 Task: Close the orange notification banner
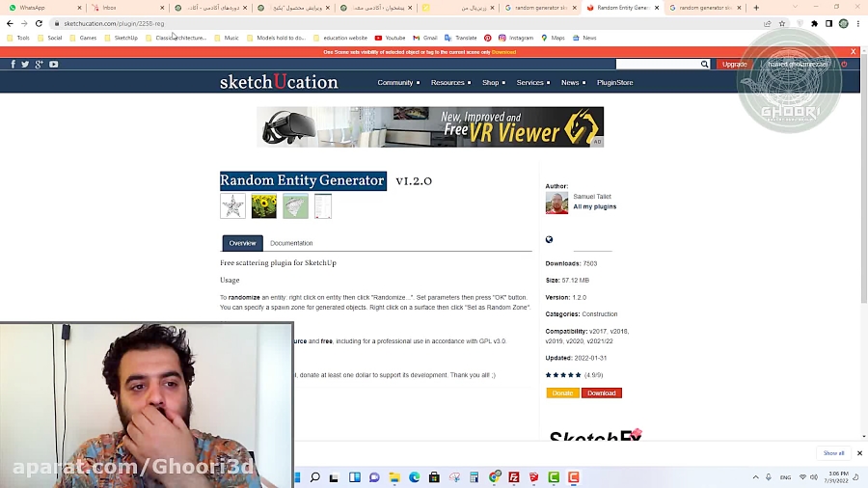(854, 51)
